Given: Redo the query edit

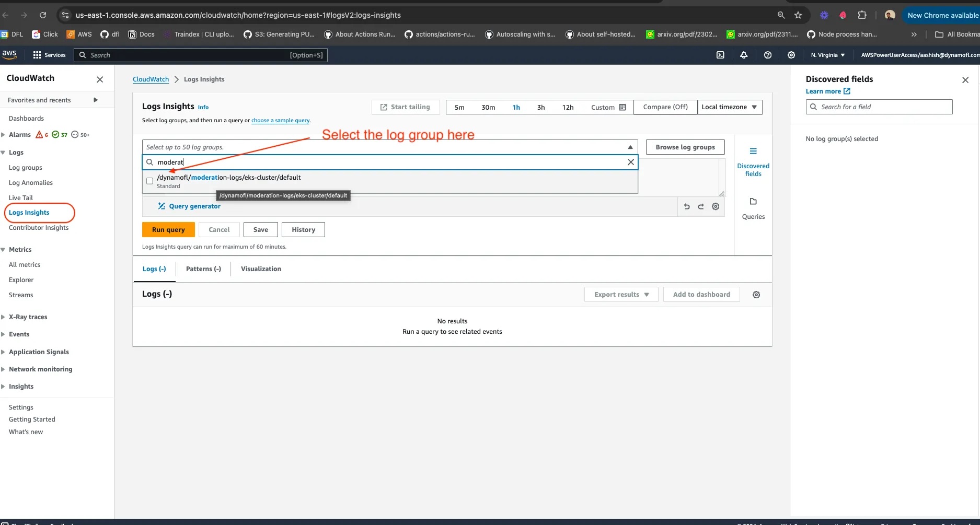Looking at the screenshot, I should pyautogui.click(x=701, y=206).
